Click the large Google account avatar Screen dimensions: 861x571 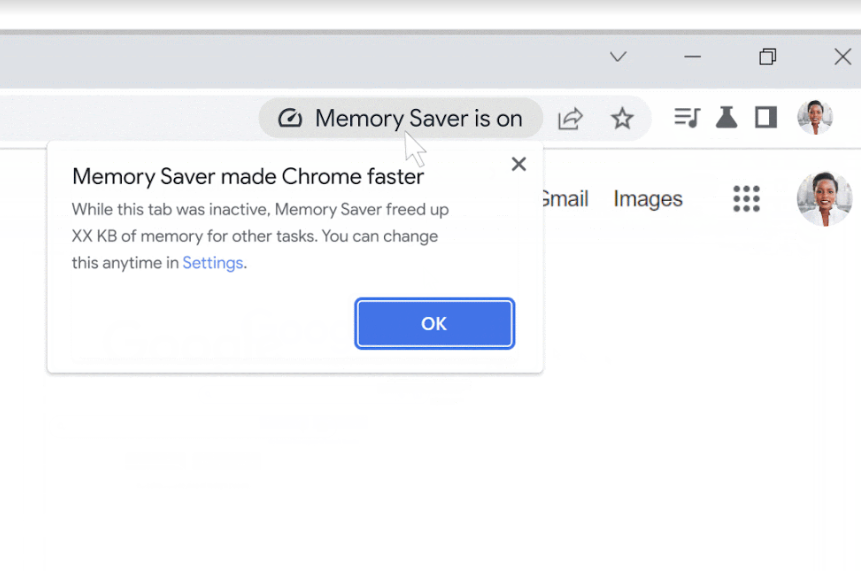pyautogui.click(x=824, y=199)
